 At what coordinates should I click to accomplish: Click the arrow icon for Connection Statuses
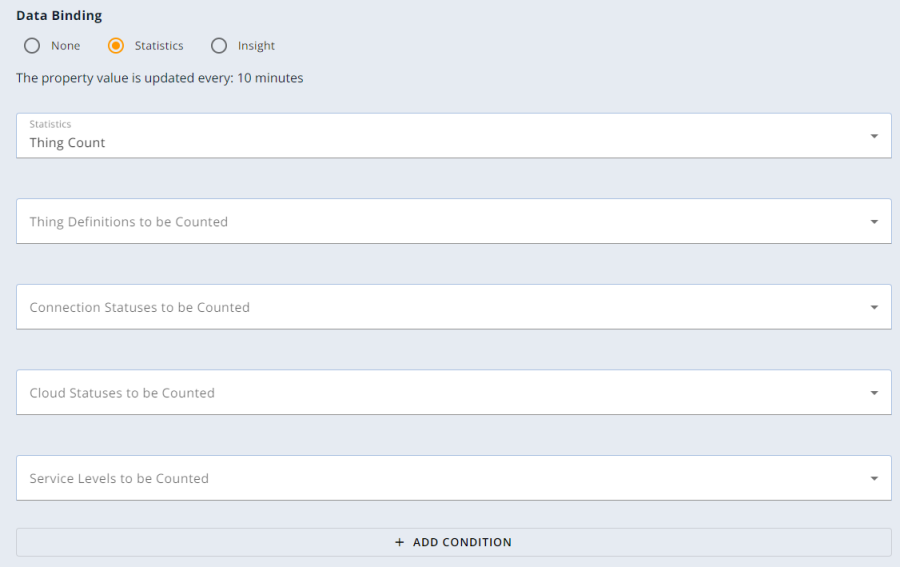click(874, 307)
